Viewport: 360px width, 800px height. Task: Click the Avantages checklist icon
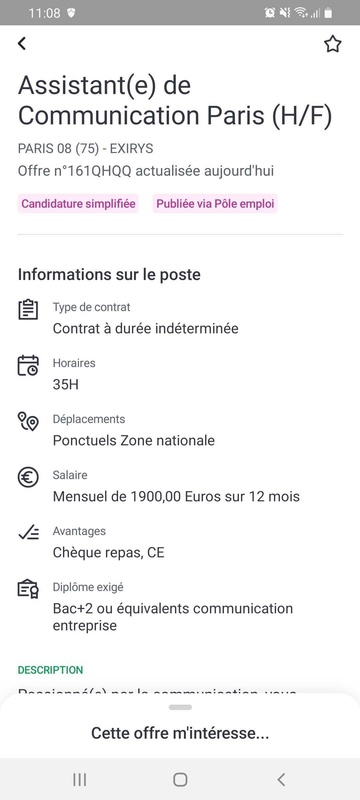point(28,533)
